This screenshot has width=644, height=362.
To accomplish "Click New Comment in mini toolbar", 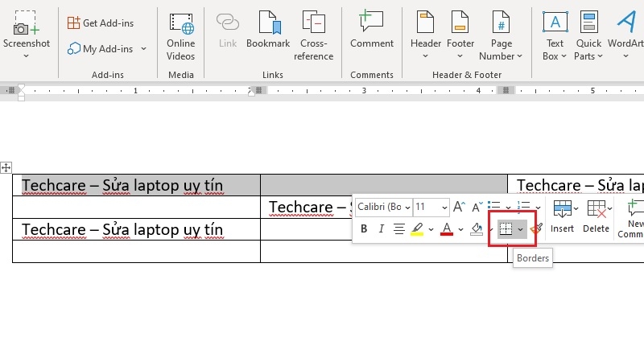I will coord(630,218).
